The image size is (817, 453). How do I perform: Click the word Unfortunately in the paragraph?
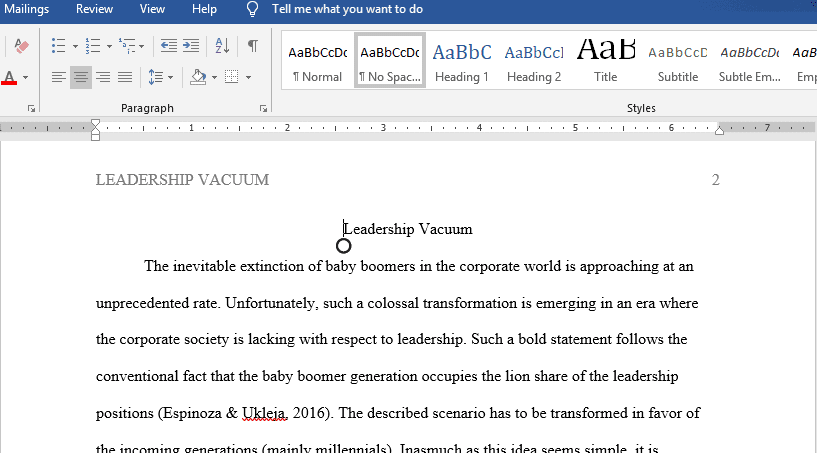(x=271, y=303)
